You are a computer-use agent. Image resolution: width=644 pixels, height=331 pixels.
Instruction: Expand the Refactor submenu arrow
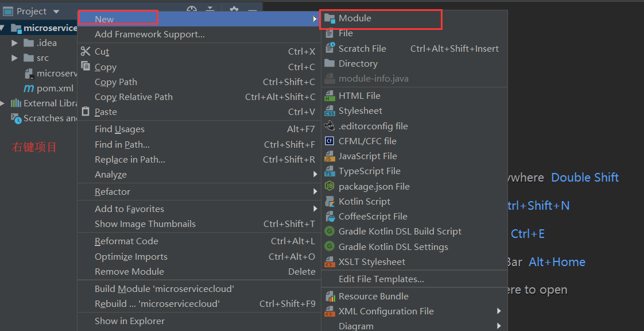[315, 192]
